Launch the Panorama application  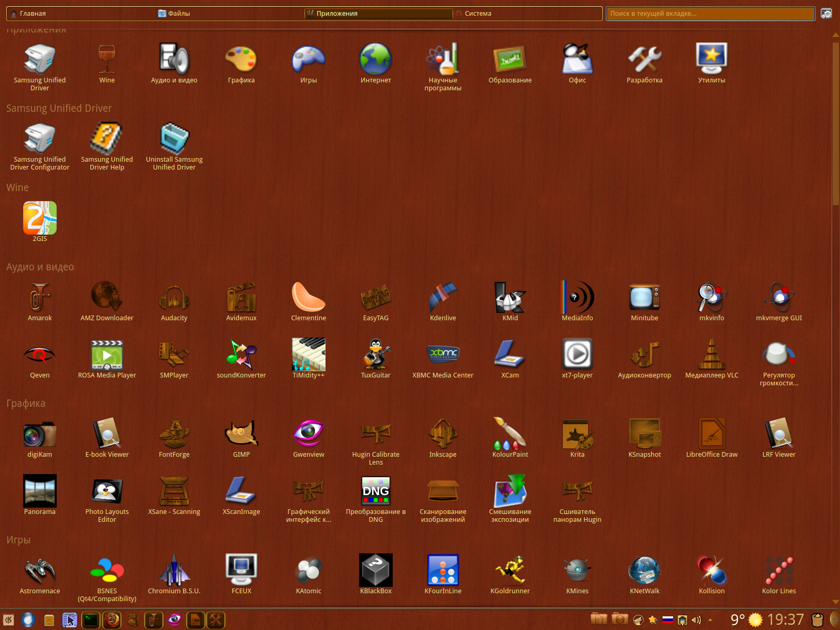click(x=40, y=496)
